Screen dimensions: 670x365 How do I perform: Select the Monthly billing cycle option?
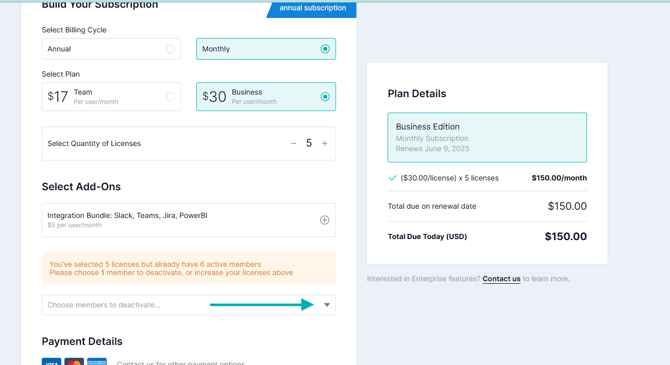click(266, 49)
